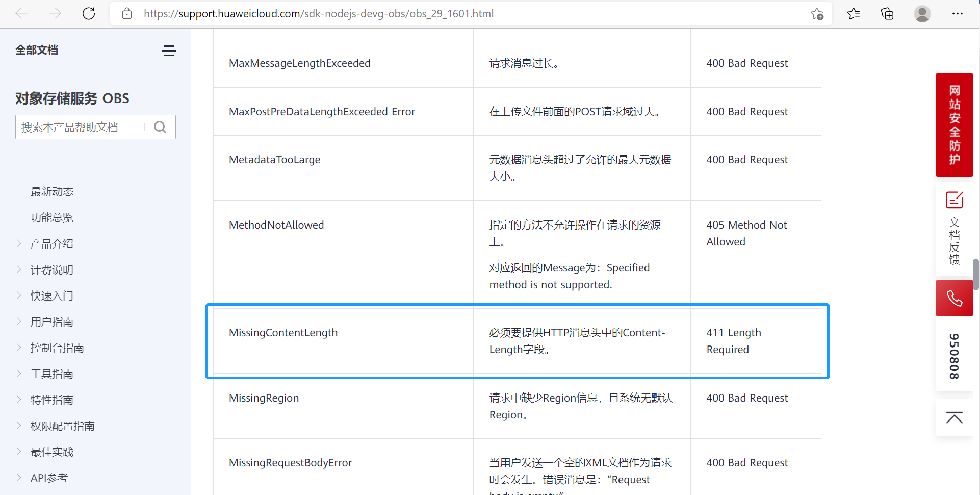Open the 最新动态 page in sidebar
Viewport: 980px width, 495px height.
click(52, 191)
